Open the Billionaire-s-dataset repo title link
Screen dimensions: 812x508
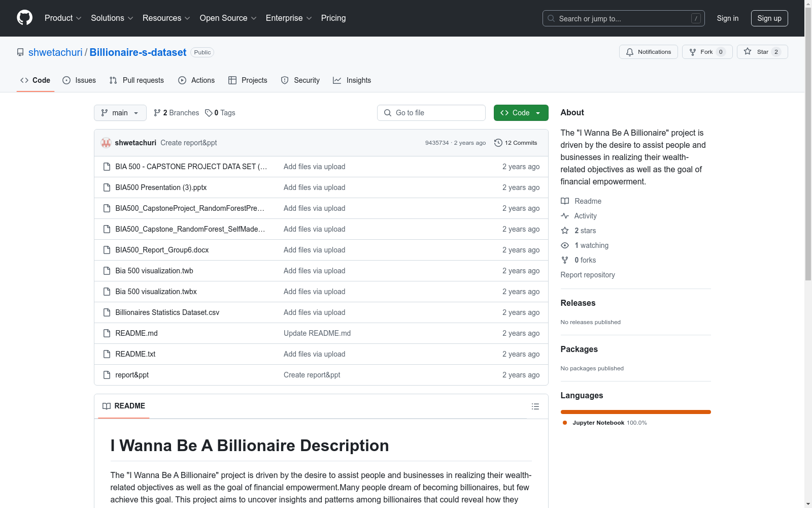point(138,52)
